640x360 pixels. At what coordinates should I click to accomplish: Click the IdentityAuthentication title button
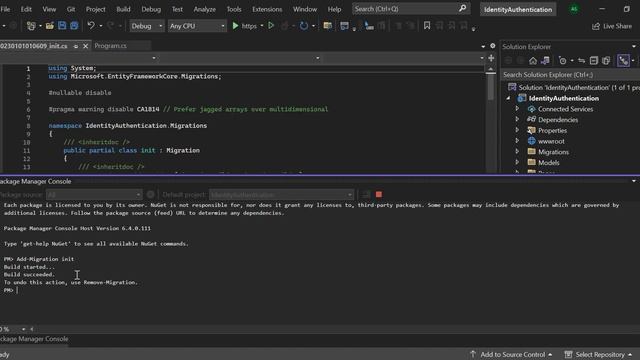tap(518, 9)
